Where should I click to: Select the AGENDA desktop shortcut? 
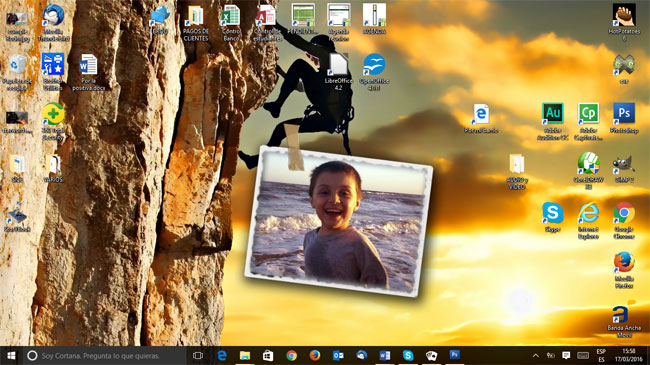tap(374, 19)
